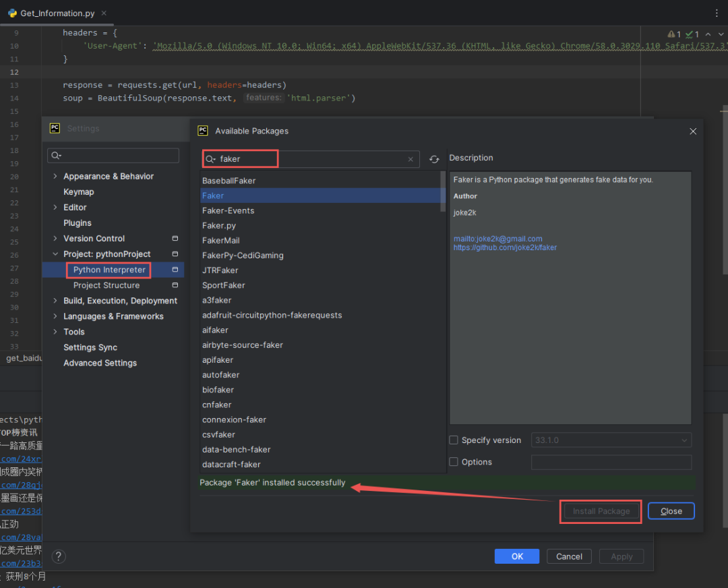The width and height of the screenshot is (728, 588).
Task: Go to previous highlighted error arrow
Action: [x=708, y=34]
